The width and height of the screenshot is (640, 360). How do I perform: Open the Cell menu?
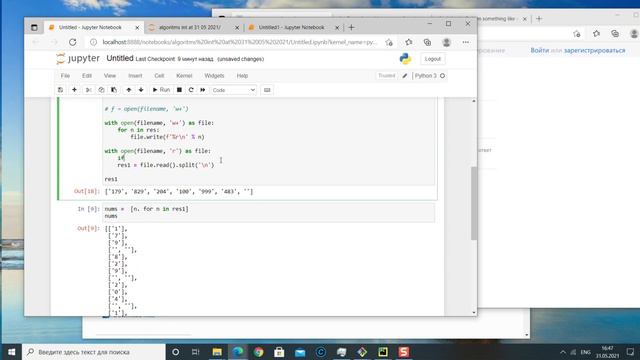point(159,76)
